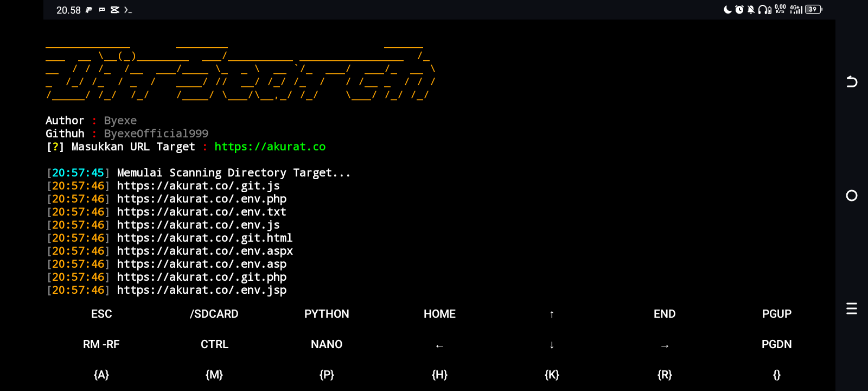Tap the PYTHON shortcut key

pos(327,314)
